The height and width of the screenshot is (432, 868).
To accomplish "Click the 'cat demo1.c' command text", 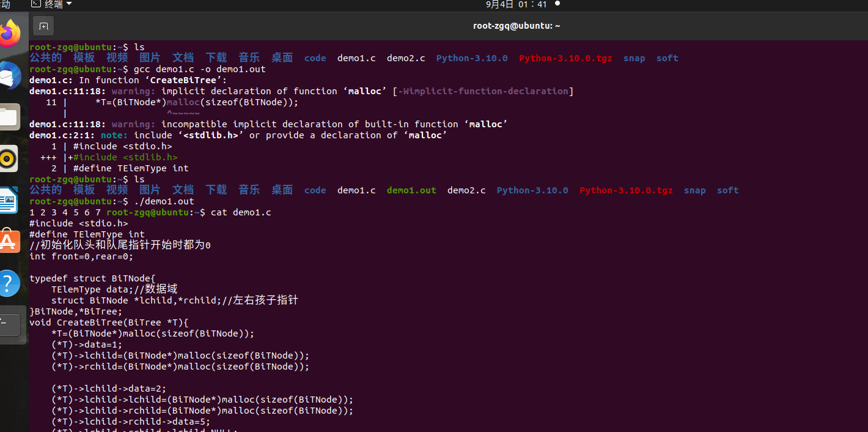I will pos(241,212).
